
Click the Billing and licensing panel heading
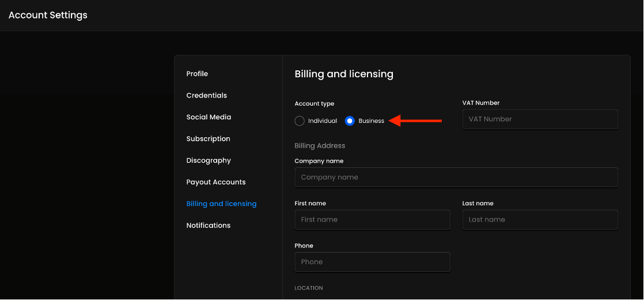click(344, 74)
